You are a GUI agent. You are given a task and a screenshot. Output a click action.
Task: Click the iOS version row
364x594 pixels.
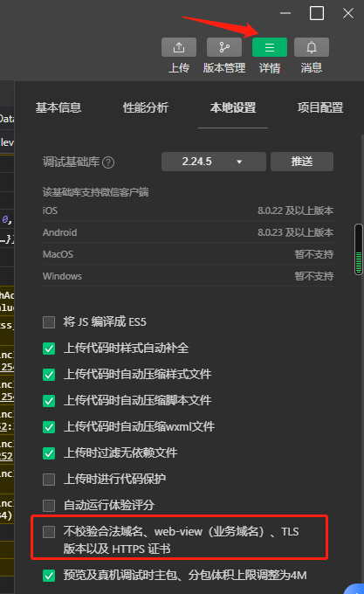188,211
